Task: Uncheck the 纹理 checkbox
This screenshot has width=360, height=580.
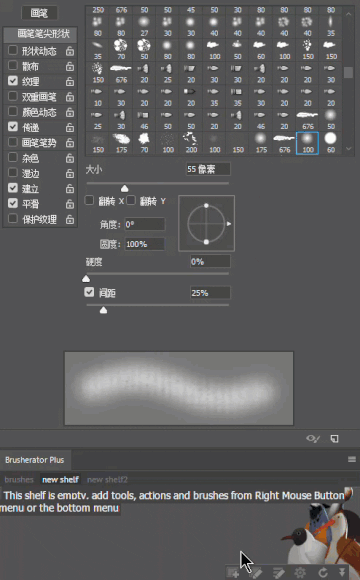Action: pyautogui.click(x=13, y=81)
